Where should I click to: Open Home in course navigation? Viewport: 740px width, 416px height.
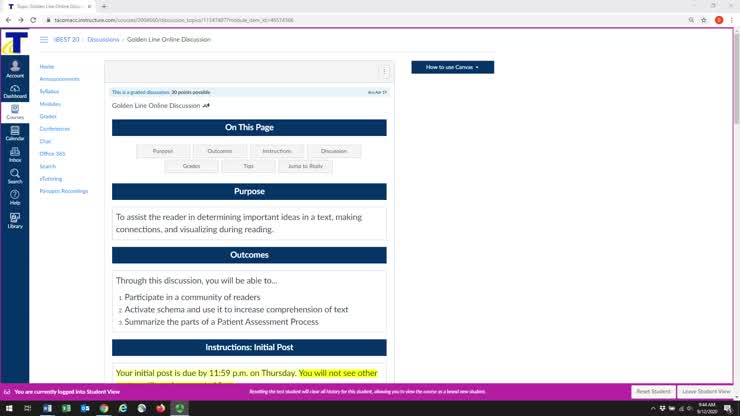(47, 67)
